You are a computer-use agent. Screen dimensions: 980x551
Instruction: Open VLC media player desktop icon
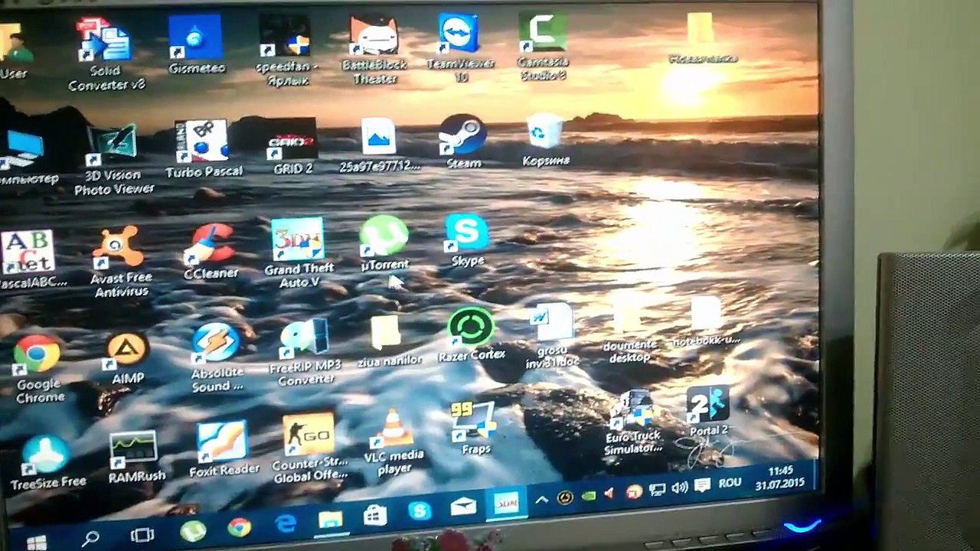tap(394, 443)
